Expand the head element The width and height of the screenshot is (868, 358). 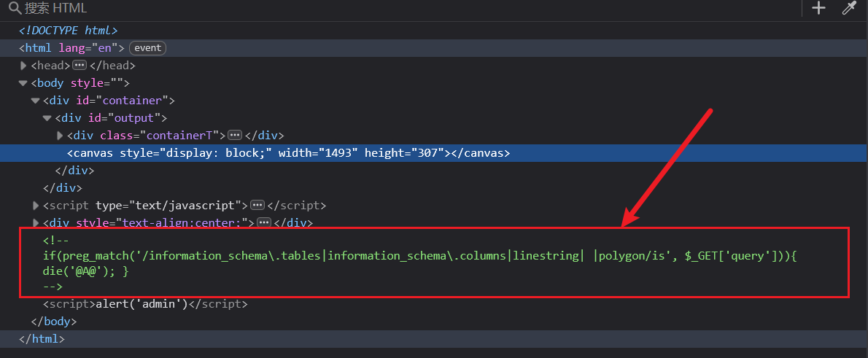(x=23, y=66)
